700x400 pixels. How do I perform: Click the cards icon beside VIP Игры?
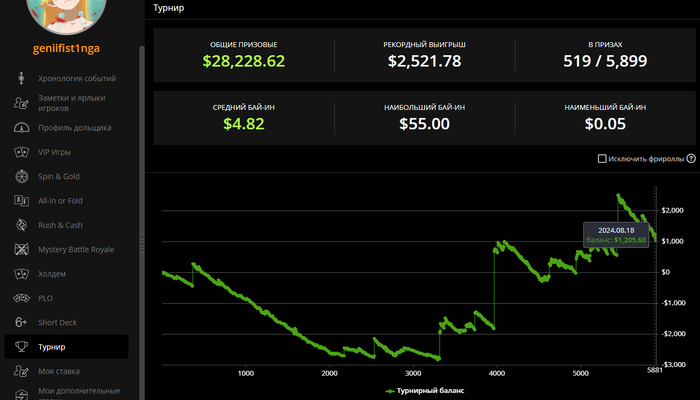coord(21,152)
